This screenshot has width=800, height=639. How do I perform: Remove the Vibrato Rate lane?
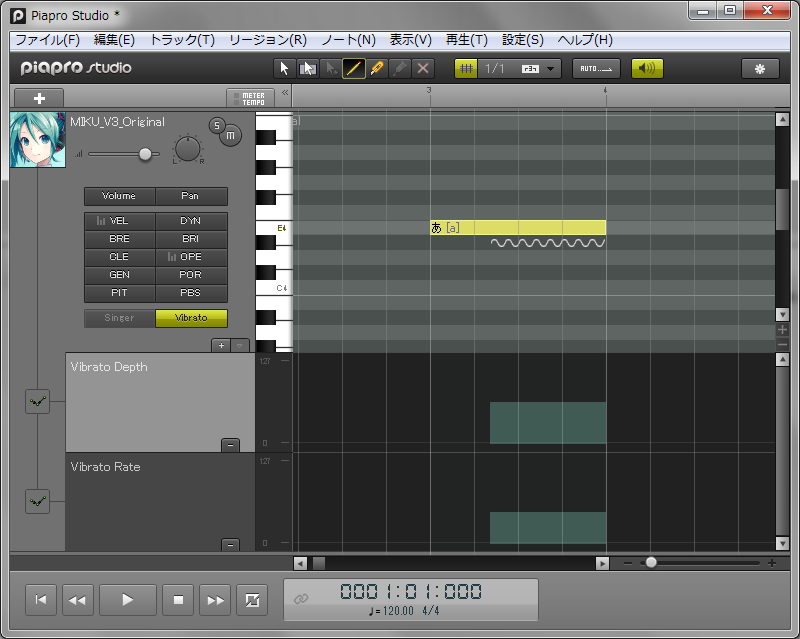pos(231,545)
